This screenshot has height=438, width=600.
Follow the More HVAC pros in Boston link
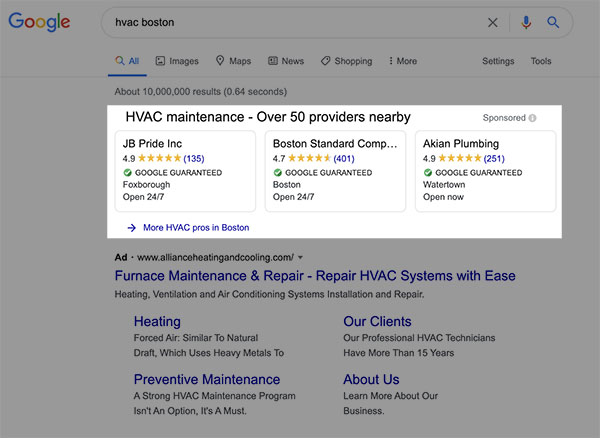pyautogui.click(x=196, y=228)
